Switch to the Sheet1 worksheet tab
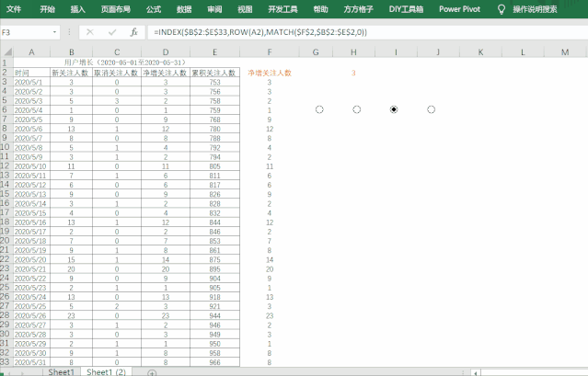 61,371
